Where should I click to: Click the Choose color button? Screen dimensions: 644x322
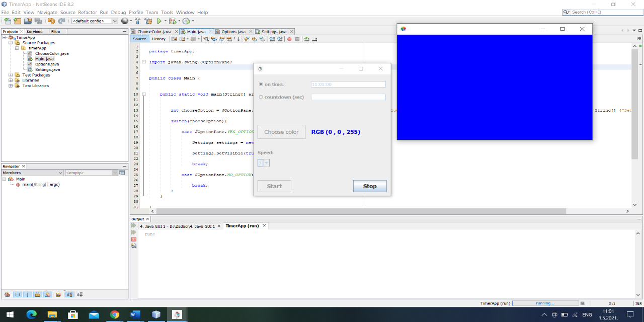[x=281, y=131]
